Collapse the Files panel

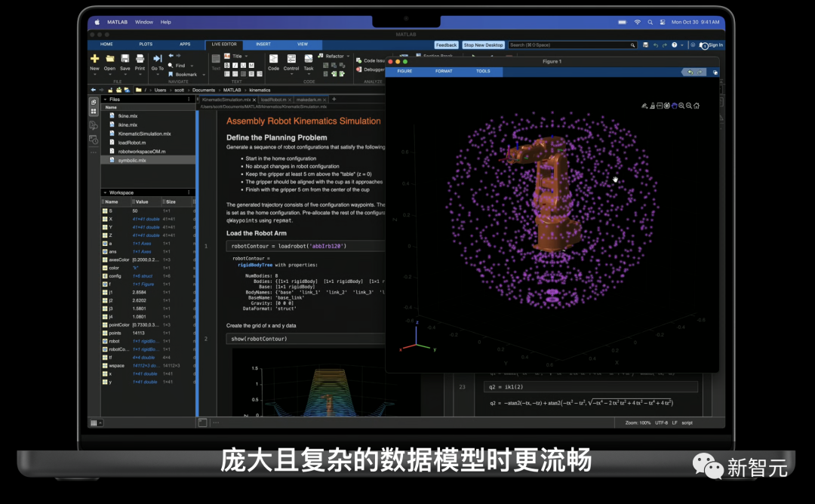[106, 100]
